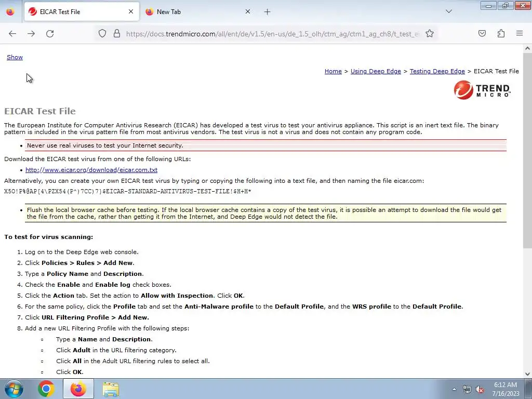Click the padlock site security icon

117,34
